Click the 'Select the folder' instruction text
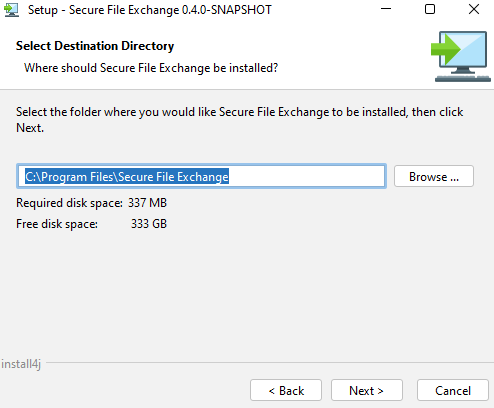The width and height of the screenshot is (494, 408). [x=239, y=120]
